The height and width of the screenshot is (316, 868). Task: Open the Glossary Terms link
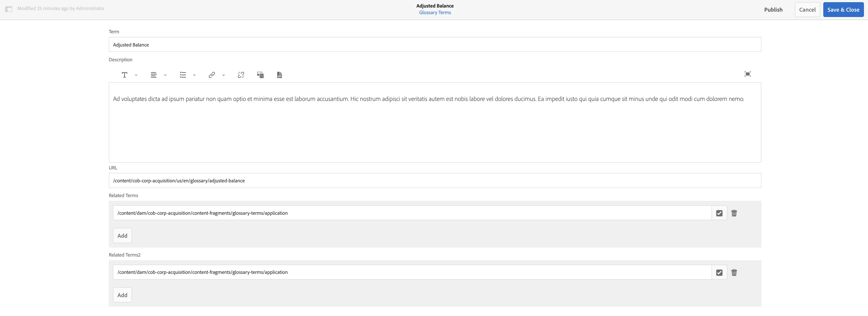pyautogui.click(x=435, y=13)
